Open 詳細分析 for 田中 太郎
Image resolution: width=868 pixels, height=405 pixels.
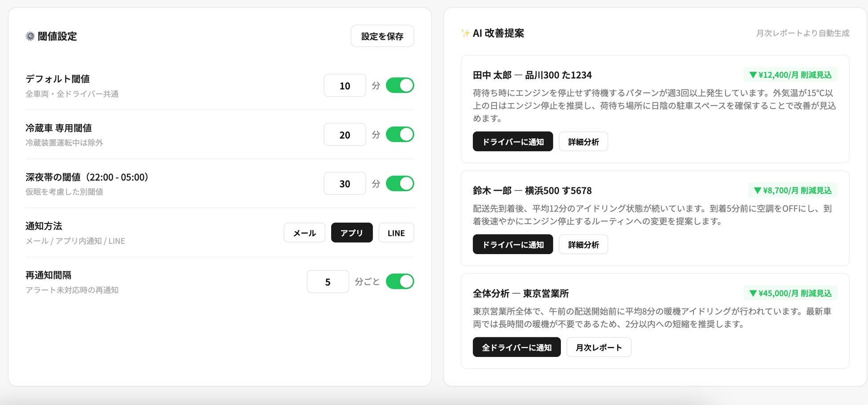point(583,142)
